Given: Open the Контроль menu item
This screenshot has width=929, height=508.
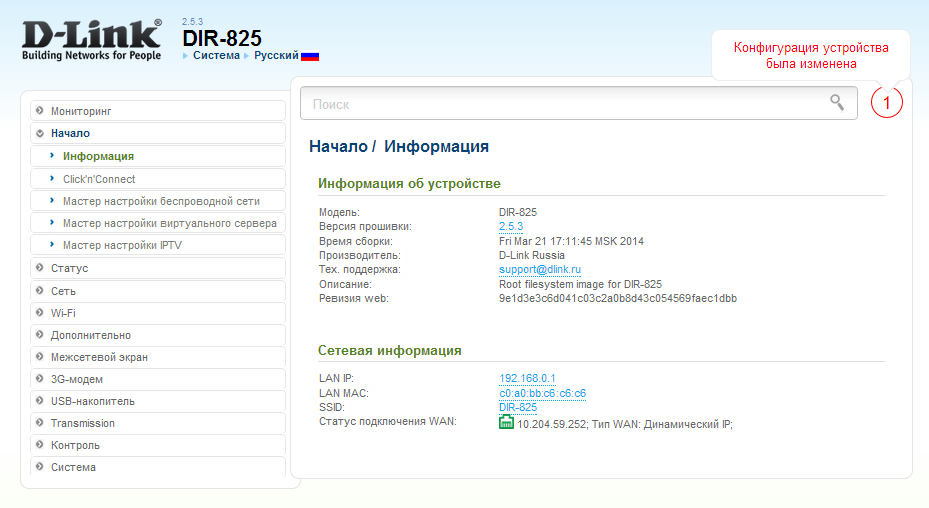Looking at the screenshot, I should point(158,445).
